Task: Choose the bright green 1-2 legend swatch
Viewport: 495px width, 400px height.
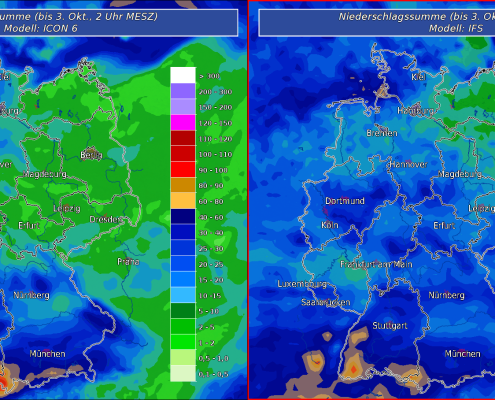Action: pyautogui.click(x=183, y=342)
